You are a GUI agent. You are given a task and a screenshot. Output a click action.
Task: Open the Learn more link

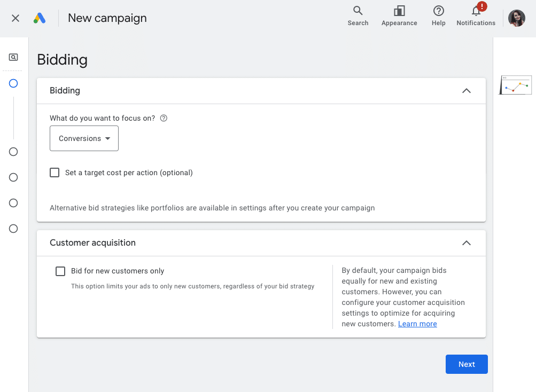[x=417, y=324]
